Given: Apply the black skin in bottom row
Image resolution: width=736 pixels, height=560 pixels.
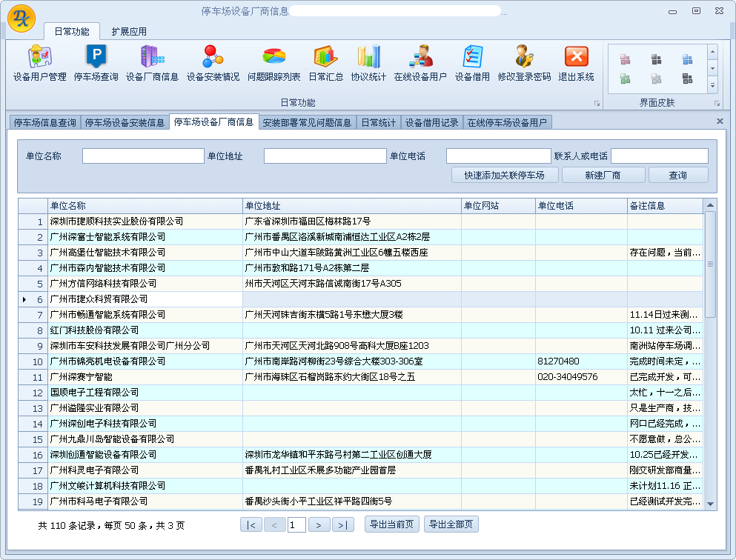Looking at the screenshot, I should coord(687,79).
